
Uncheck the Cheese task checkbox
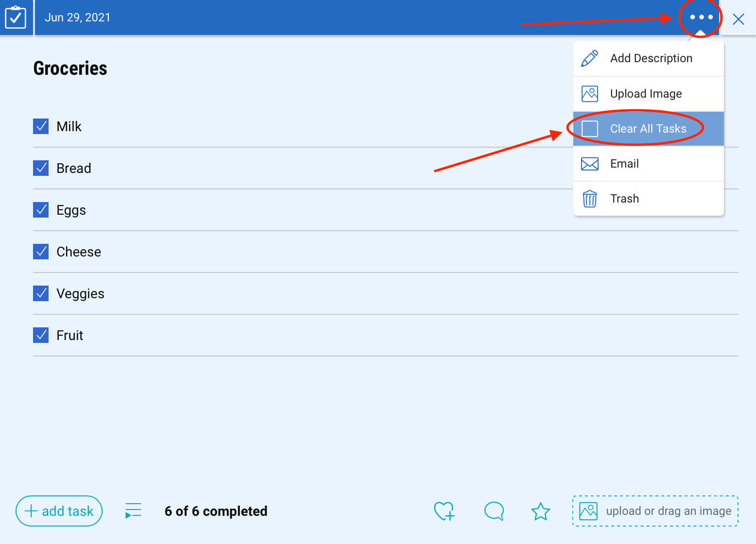coord(41,252)
